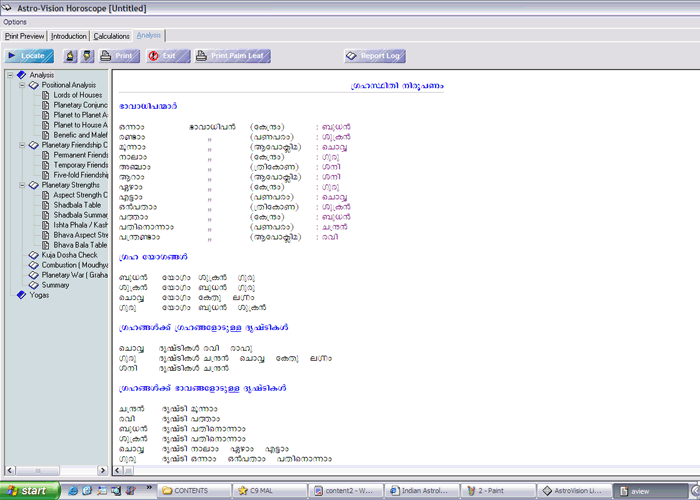The height and width of the screenshot is (500, 700).
Task: Switch to content2 Word taskbar window
Action: click(346, 491)
